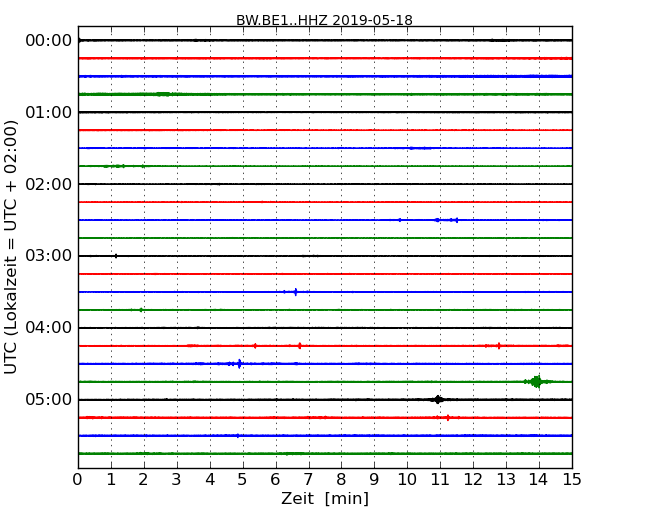Click the y-axis label UTC (Lokalzeit = UTC + 02:00)
This screenshot has height=520, width=650.
11,247
